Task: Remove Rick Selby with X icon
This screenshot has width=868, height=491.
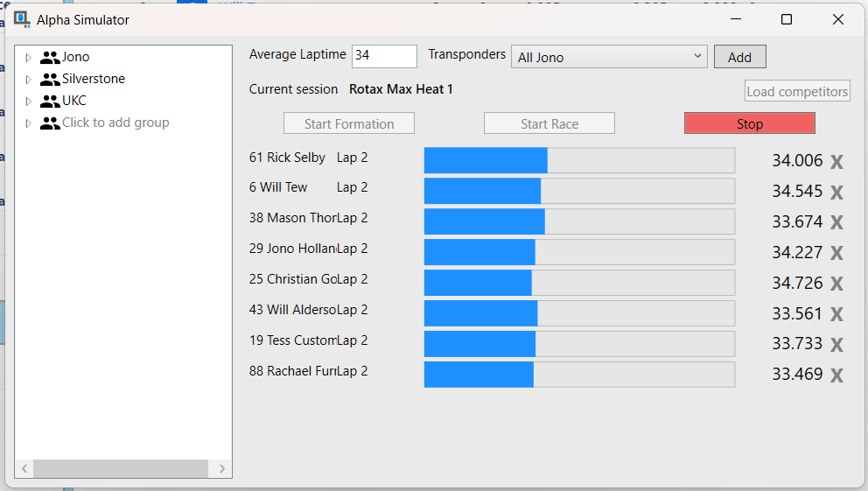Action: [836, 162]
